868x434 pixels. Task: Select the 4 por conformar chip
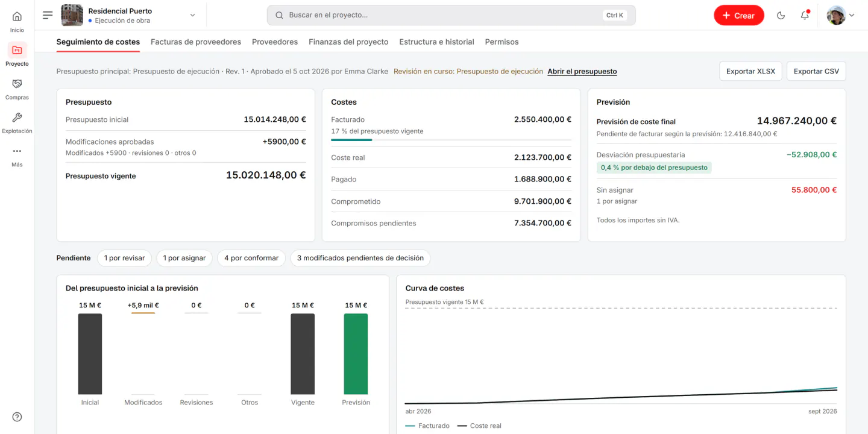tap(251, 258)
